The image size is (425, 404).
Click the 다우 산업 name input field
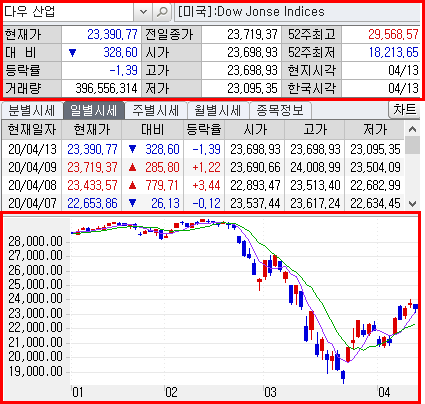click(x=68, y=12)
